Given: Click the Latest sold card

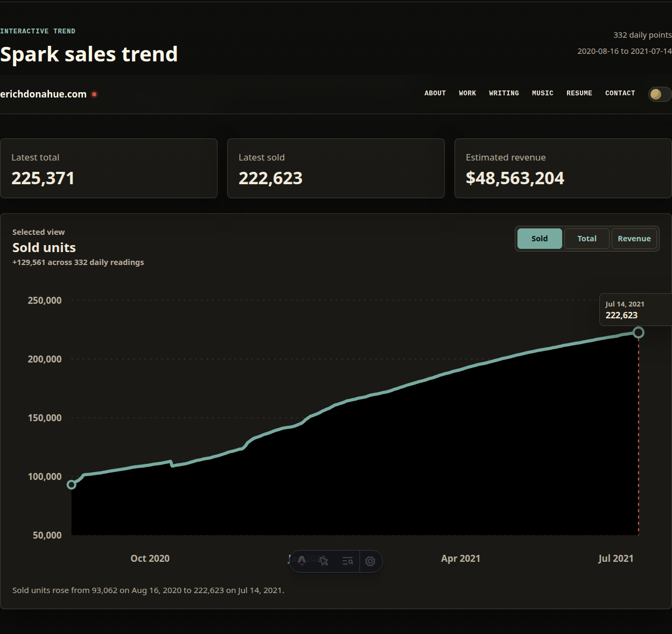Looking at the screenshot, I should tap(336, 169).
